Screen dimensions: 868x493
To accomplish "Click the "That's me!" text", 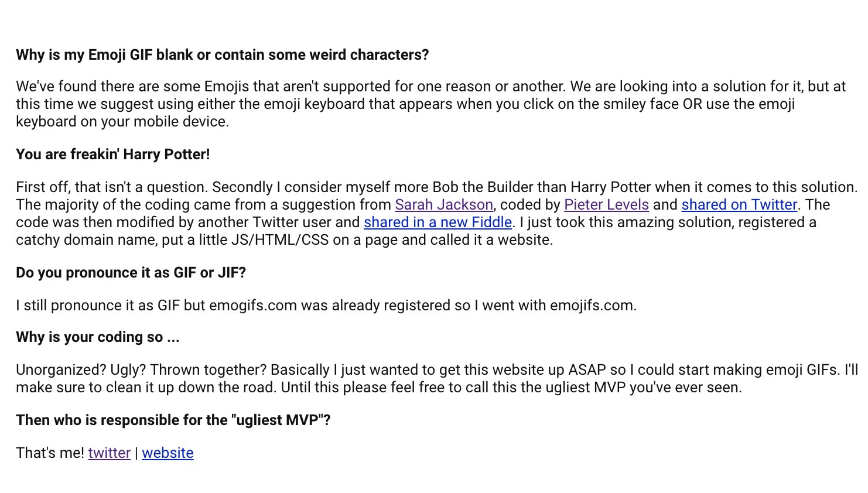I will pyautogui.click(x=50, y=453).
